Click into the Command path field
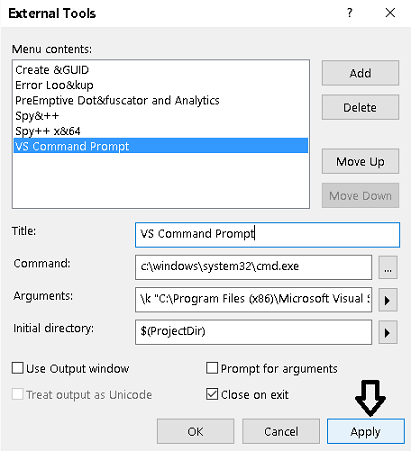 coord(253,267)
